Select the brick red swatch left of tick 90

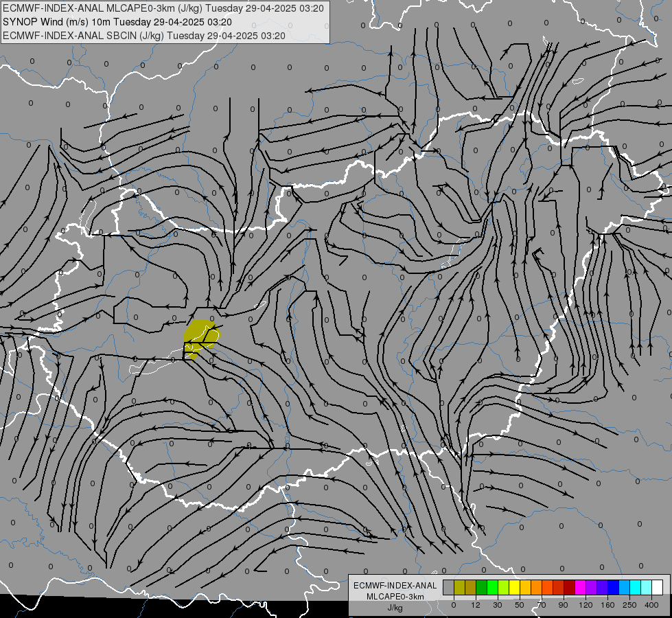(x=559, y=587)
